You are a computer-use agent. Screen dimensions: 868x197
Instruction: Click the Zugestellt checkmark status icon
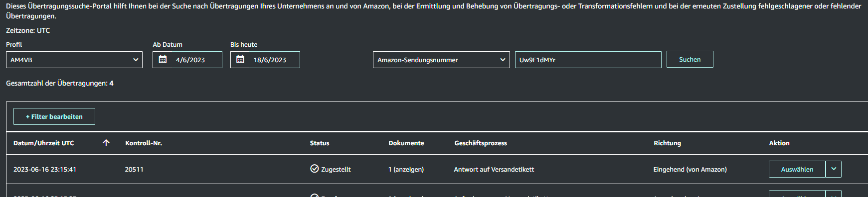314,169
